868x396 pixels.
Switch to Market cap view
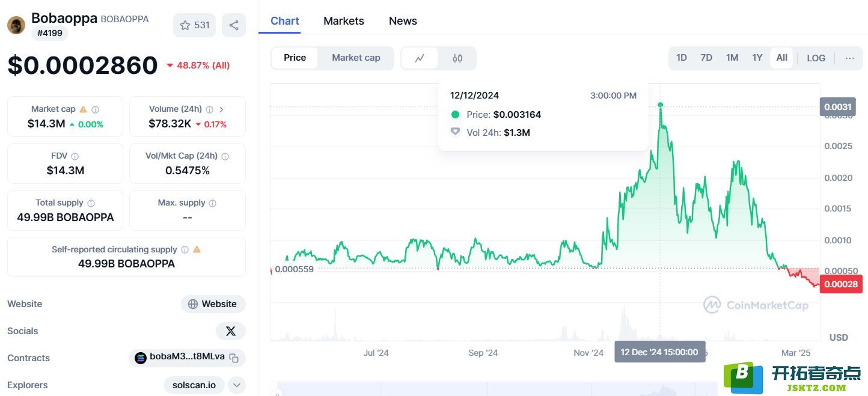click(x=356, y=58)
